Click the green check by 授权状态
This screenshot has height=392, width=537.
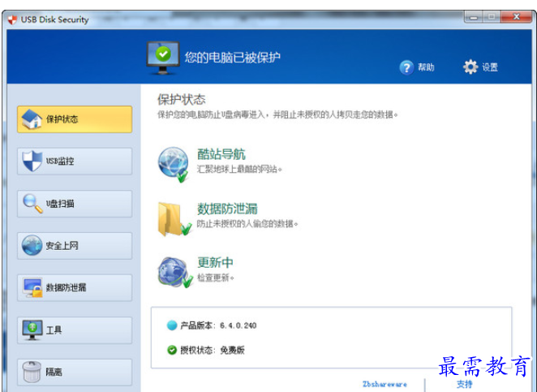(172, 350)
